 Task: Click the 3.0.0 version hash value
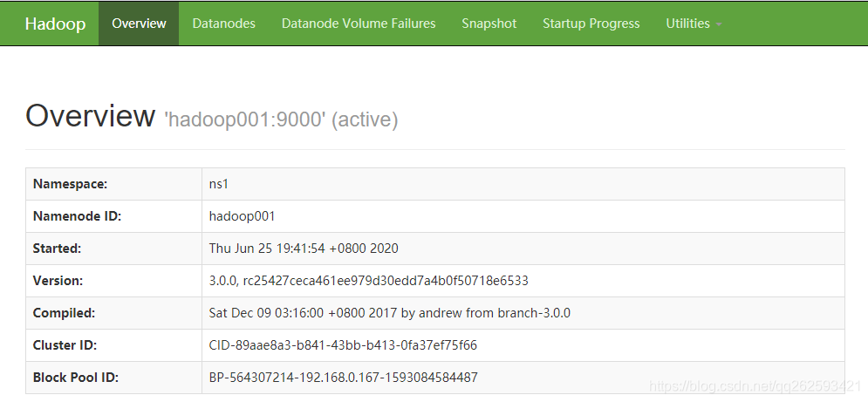(369, 281)
